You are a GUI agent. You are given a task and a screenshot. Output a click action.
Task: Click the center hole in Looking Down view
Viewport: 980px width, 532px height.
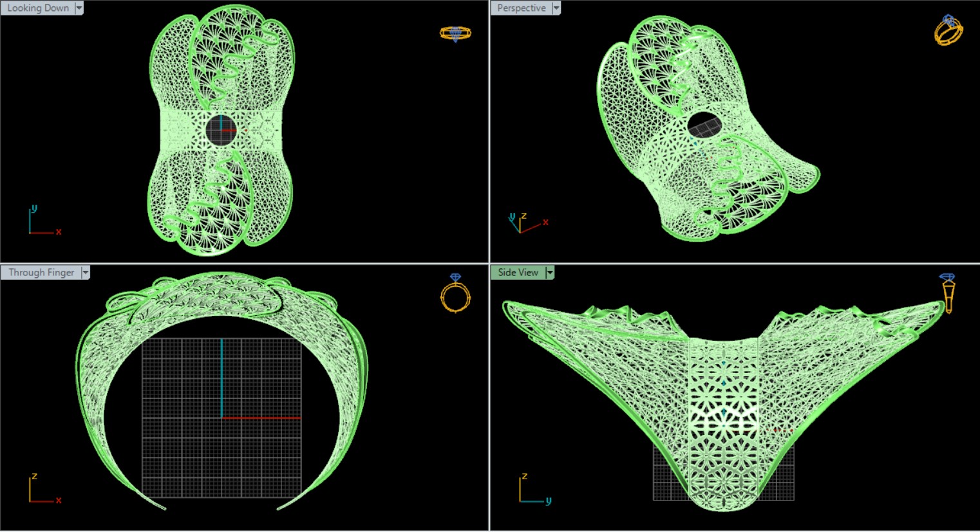(x=221, y=131)
